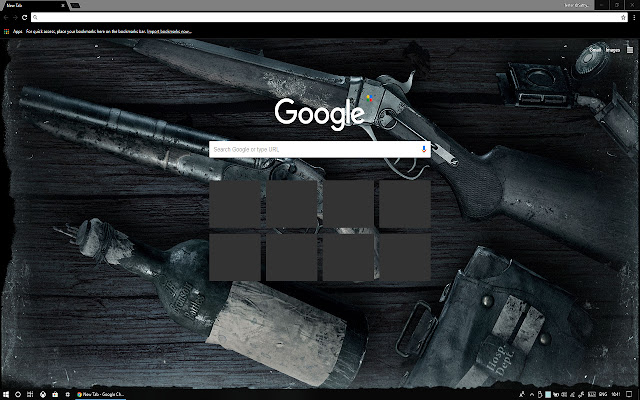Screen dimensions: 640x400
Task: Open the Chrome three-dot menu
Action: click(x=634, y=18)
